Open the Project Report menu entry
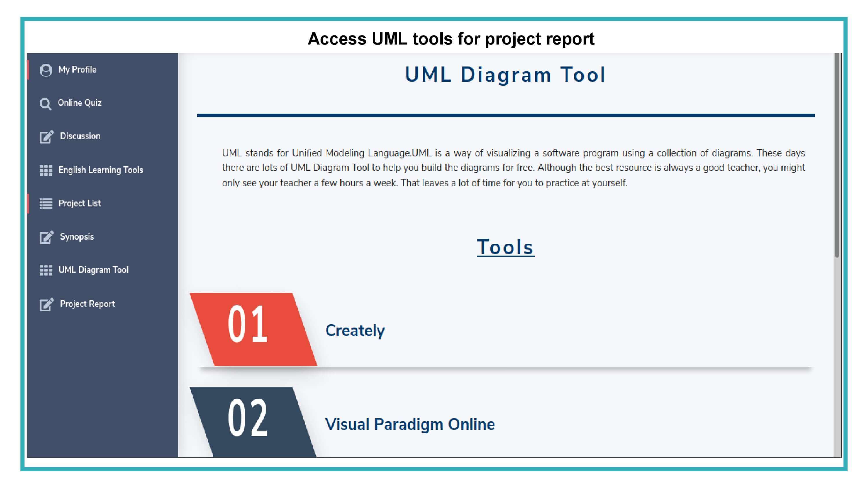868x488 pixels. click(87, 304)
